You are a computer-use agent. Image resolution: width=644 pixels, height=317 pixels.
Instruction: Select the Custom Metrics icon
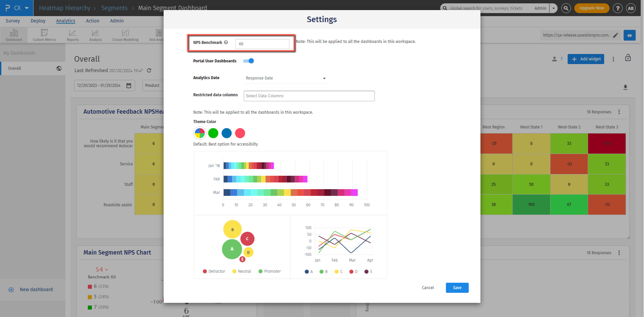pyautogui.click(x=44, y=35)
